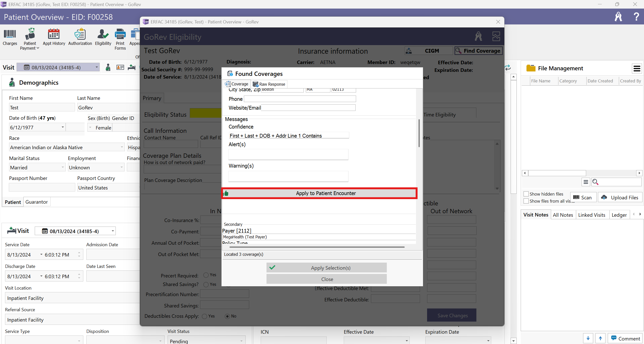Screen dimensions: 644x344
Task: Expand the Date of Birth date picker
Action: tap(63, 127)
